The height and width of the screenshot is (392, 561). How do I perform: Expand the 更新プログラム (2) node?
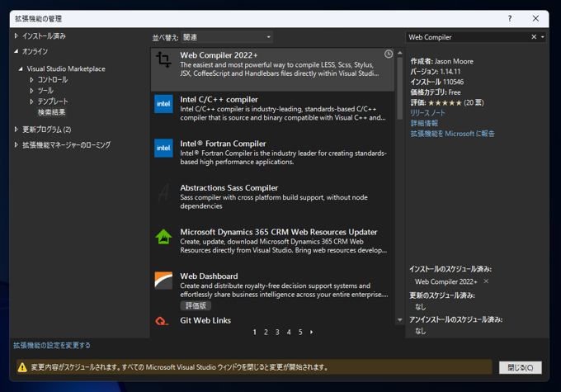tap(16, 130)
